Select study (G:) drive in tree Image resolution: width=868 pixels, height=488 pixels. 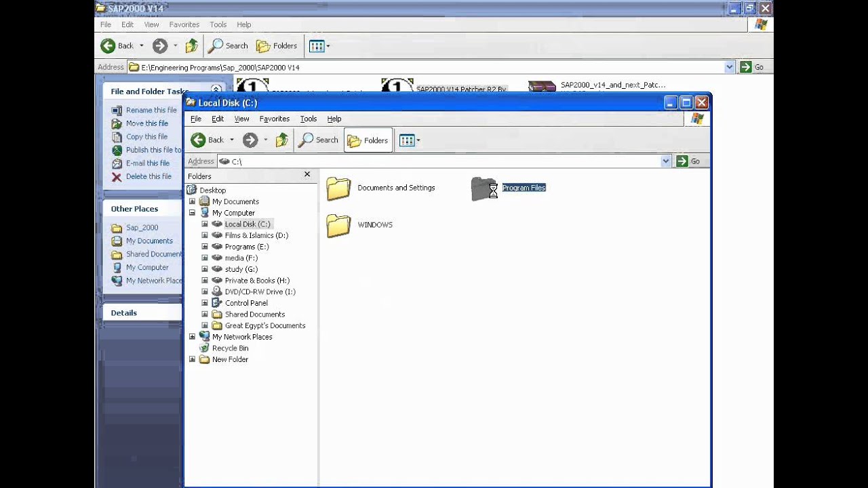241,269
